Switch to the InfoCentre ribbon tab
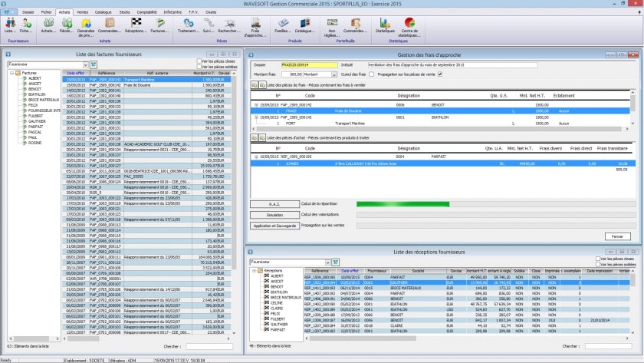Viewport: 644px width, 363px height. click(x=172, y=12)
